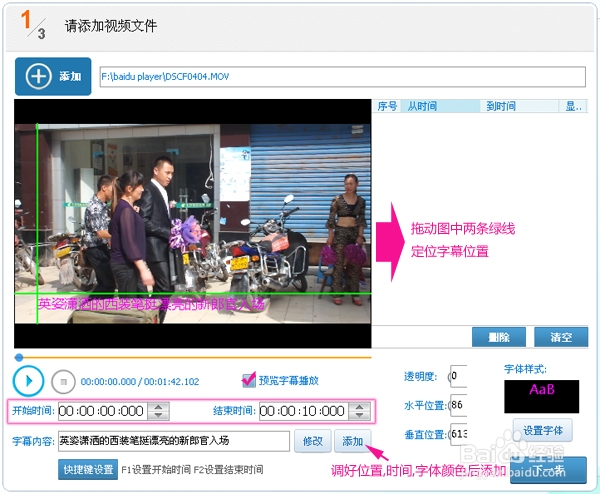The height and width of the screenshot is (494, 600).
Task: Increase start time with the up arrow
Action: [x=158, y=407]
